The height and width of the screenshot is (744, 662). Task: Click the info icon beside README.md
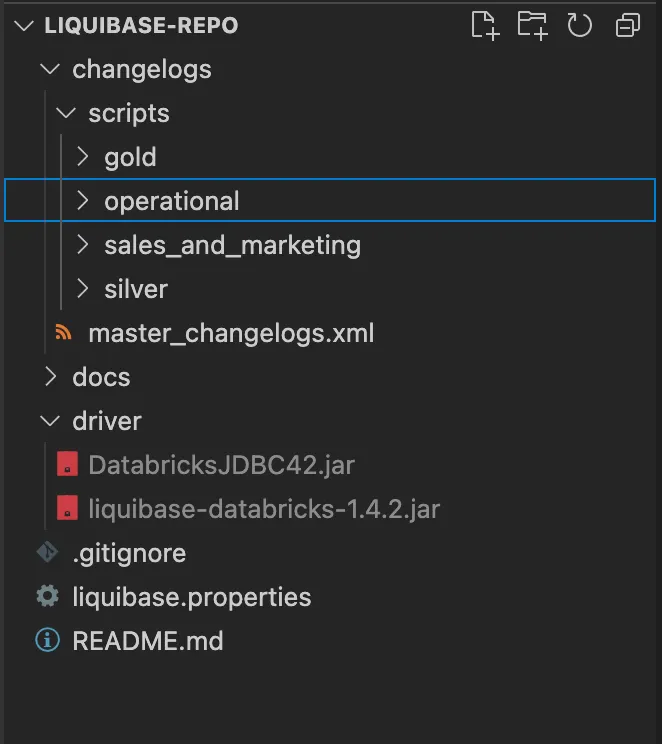(x=47, y=641)
